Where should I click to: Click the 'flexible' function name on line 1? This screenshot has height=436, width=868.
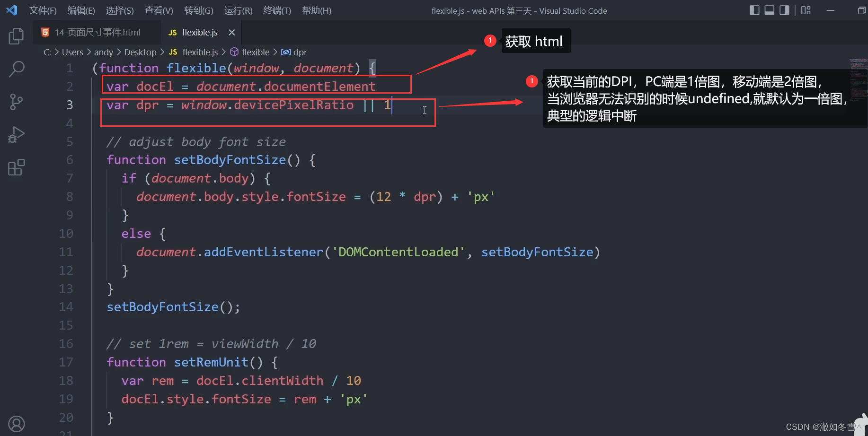pyautogui.click(x=196, y=68)
